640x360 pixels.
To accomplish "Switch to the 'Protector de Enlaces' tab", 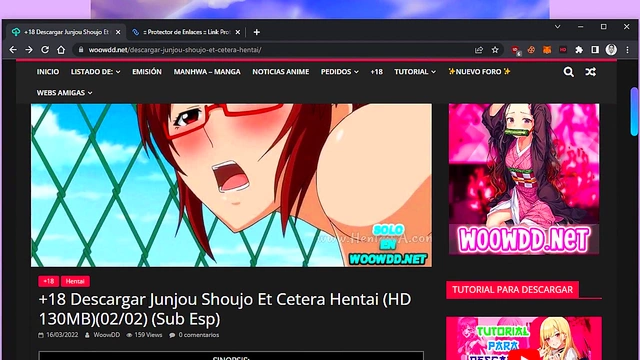I will point(187,32).
